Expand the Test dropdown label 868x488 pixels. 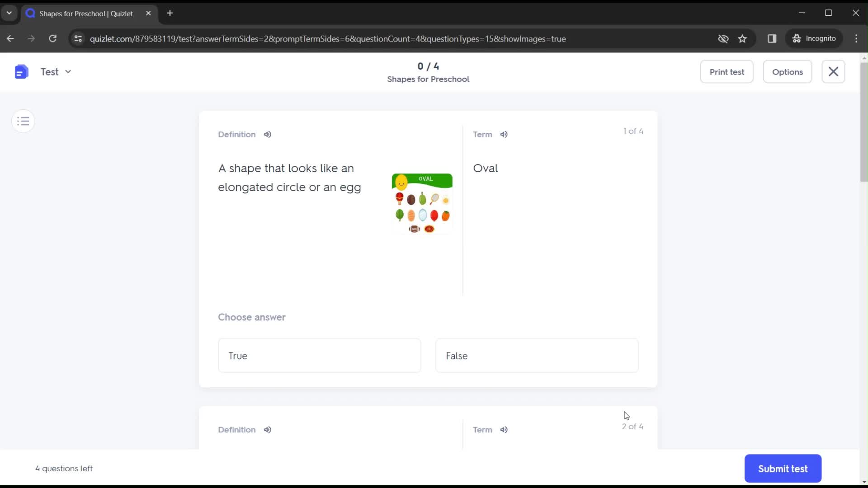tap(68, 71)
